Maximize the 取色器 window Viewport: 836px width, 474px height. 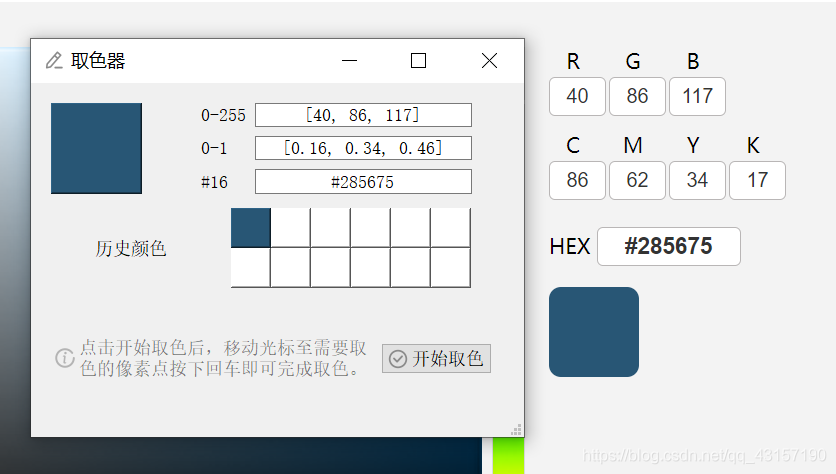[x=419, y=61]
